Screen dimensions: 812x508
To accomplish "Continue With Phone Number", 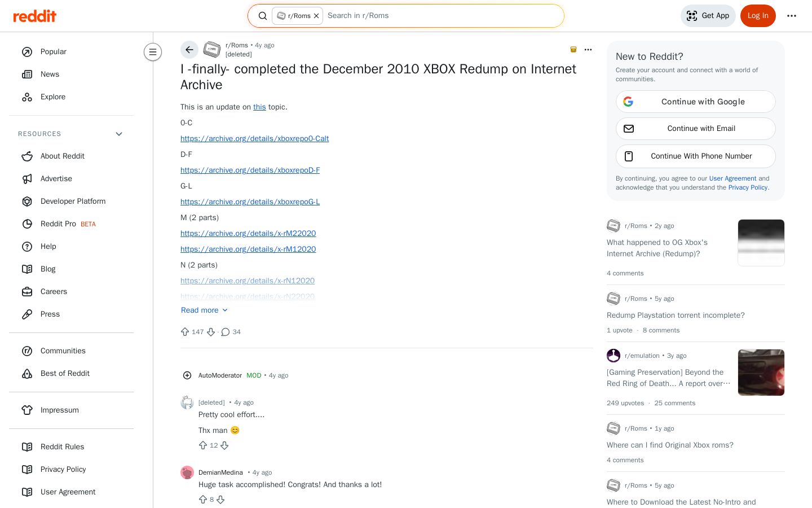I will point(696,156).
